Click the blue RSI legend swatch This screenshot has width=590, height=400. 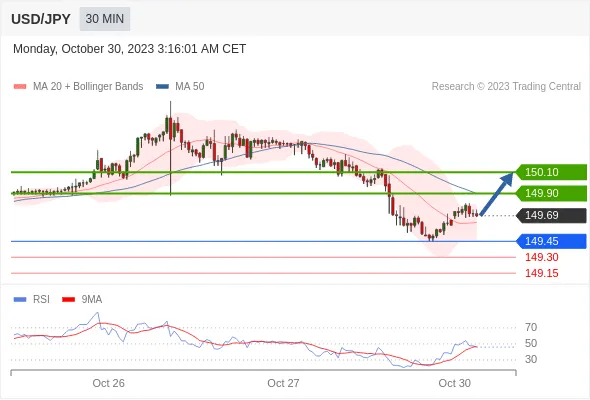pyautogui.click(x=20, y=300)
